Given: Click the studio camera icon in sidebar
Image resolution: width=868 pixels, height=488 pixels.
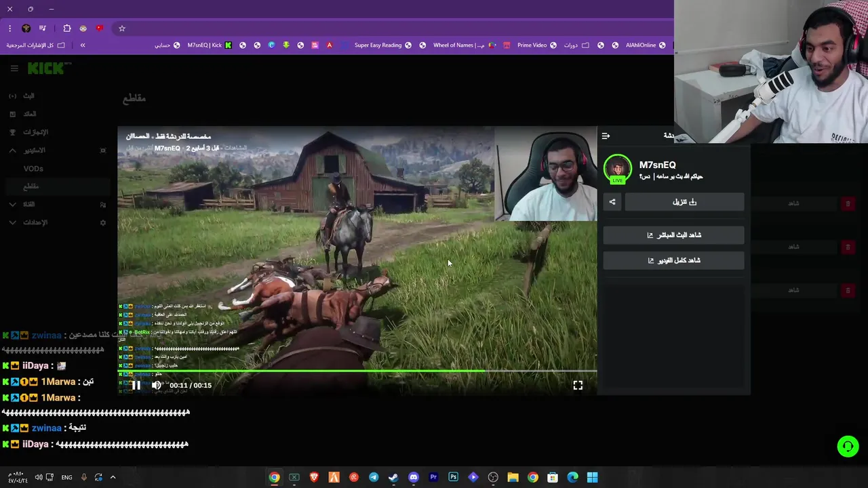Looking at the screenshot, I should click(103, 150).
